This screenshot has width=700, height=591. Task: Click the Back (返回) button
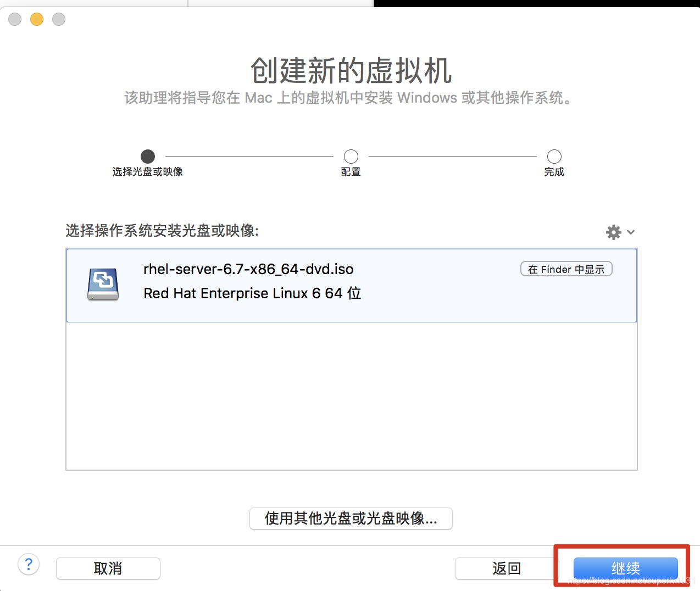pos(507,568)
